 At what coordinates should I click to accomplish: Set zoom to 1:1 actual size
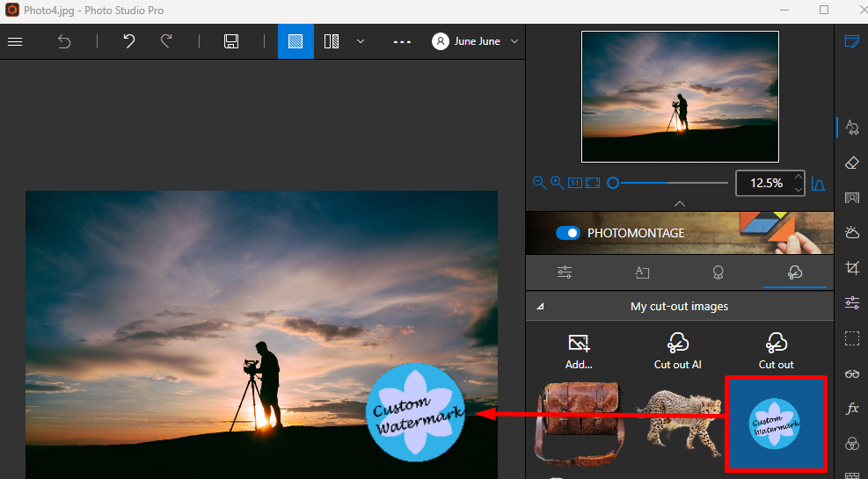point(575,183)
